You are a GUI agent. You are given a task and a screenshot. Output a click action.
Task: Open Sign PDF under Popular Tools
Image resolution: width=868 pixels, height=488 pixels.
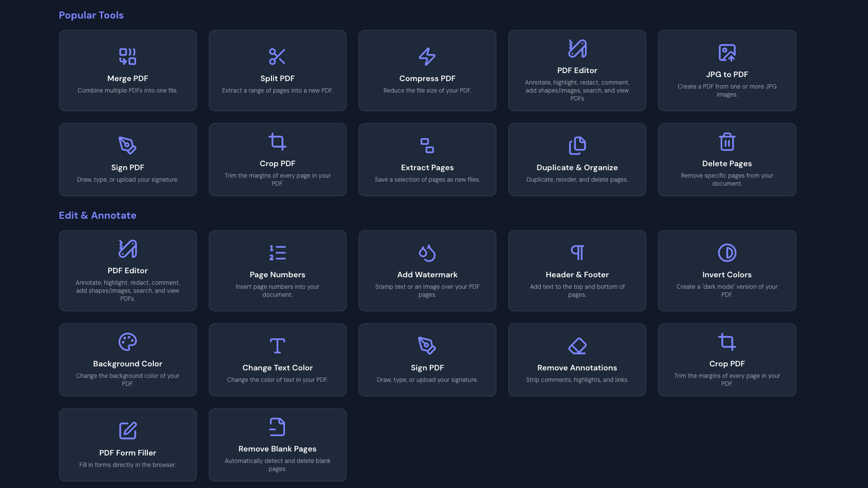click(x=128, y=160)
